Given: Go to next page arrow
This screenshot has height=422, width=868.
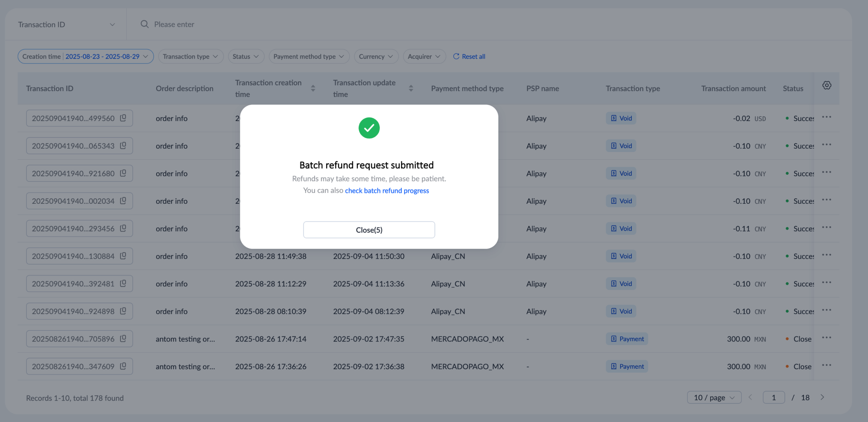Looking at the screenshot, I should pos(822,397).
